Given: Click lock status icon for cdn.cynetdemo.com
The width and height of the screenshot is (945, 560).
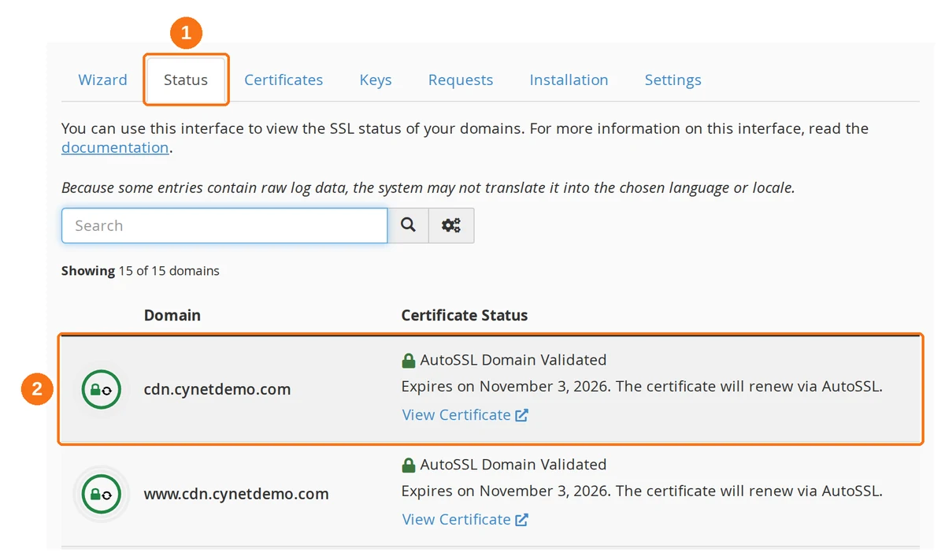Looking at the screenshot, I should point(101,389).
